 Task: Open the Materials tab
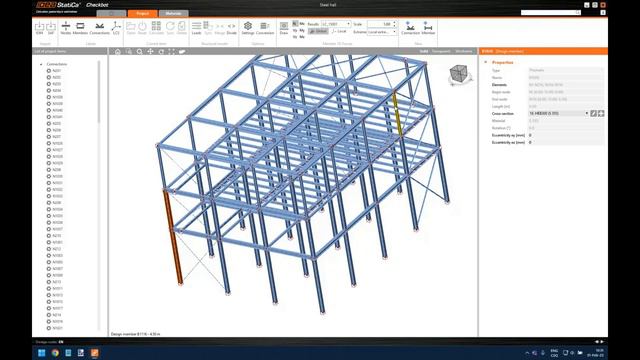tap(173, 13)
